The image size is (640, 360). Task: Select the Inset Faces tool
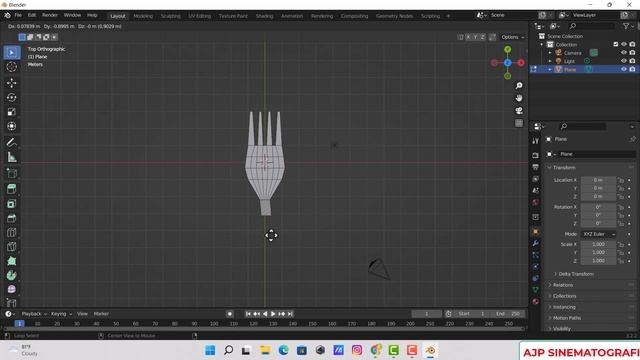(x=11, y=203)
